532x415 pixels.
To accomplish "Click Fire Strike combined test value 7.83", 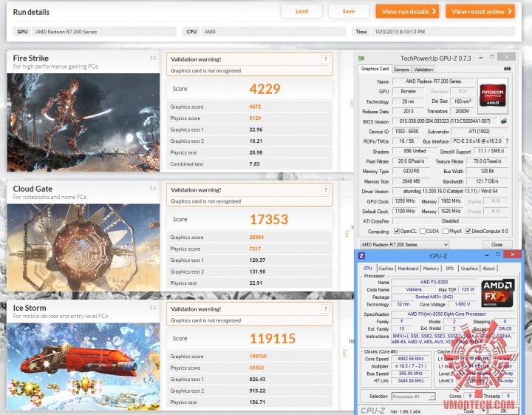I will [x=254, y=163].
